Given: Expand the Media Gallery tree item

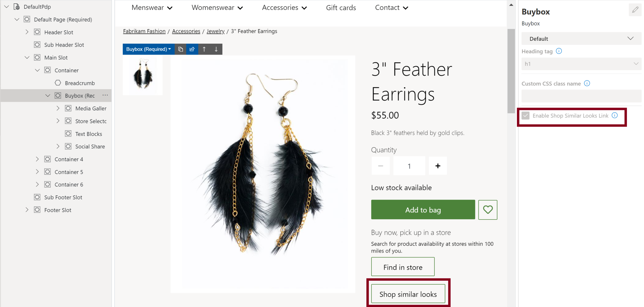Looking at the screenshot, I should 58,108.
